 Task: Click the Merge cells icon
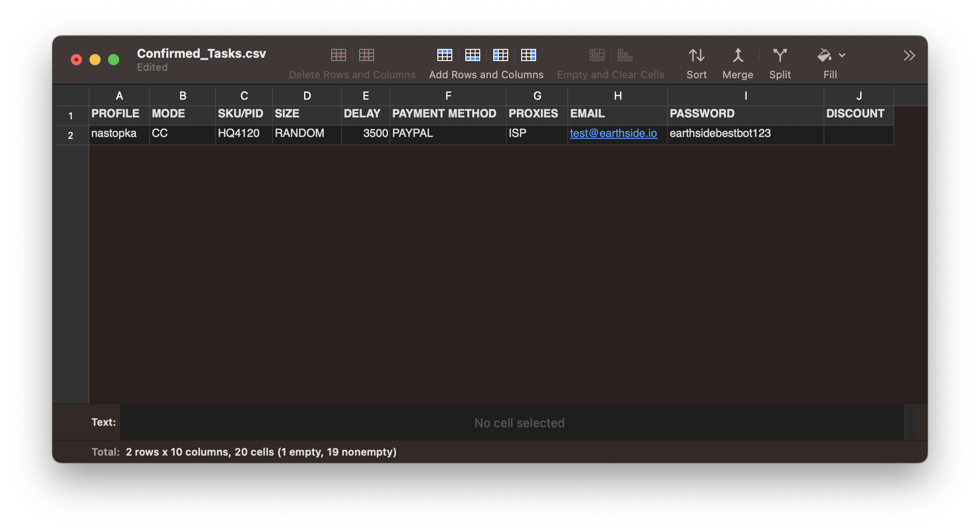(x=738, y=55)
